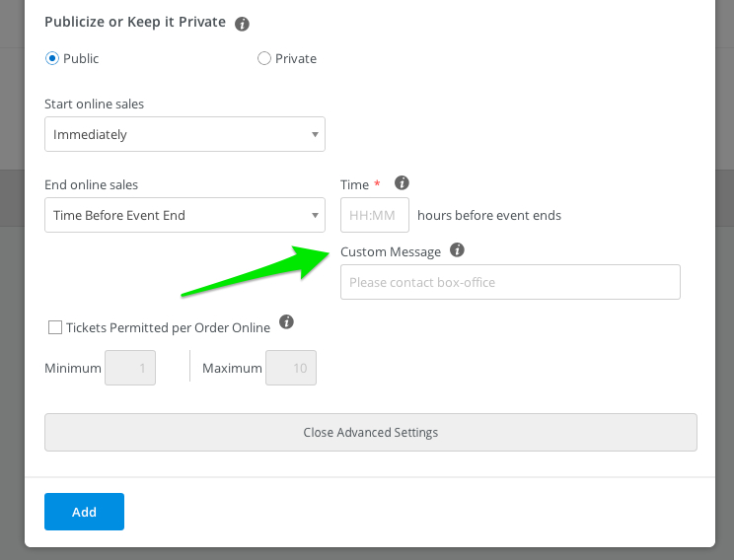Click info icon beside Publicize or Keep it Private
The height and width of the screenshot is (560, 734).
[242, 24]
